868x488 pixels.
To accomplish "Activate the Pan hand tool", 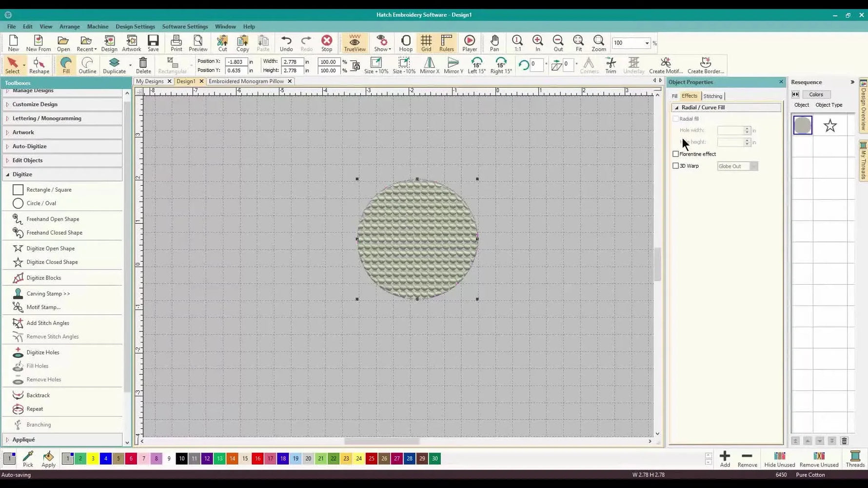I will (x=494, y=43).
